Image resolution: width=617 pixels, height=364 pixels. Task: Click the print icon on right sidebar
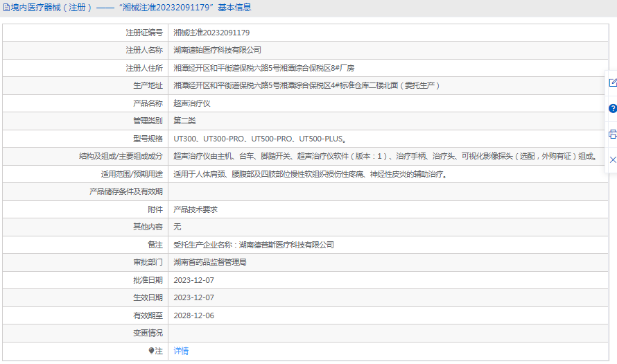[613, 134]
